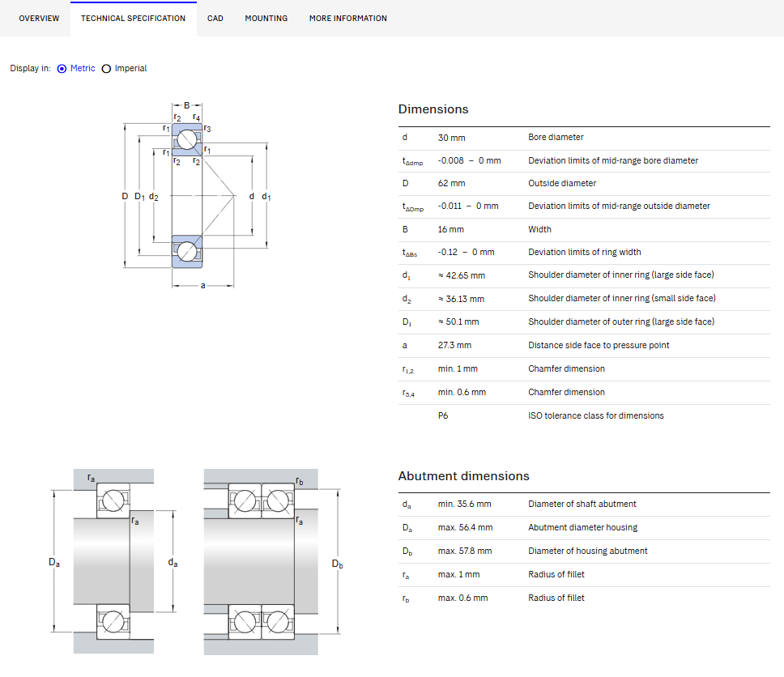Click Shoulder diameter of inner ring (small side face)
This screenshot has width=784, height=677.
tap(622, 299)
